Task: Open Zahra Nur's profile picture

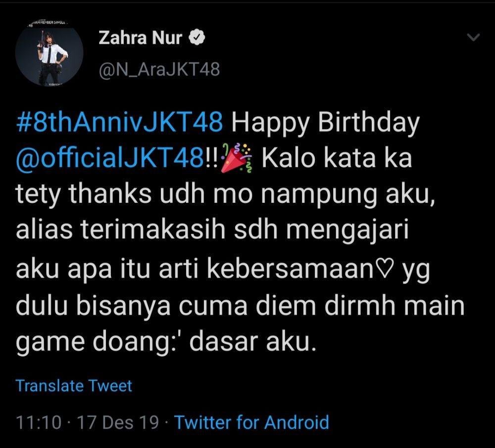Action: pyautogui.click(x=49, y=52)
